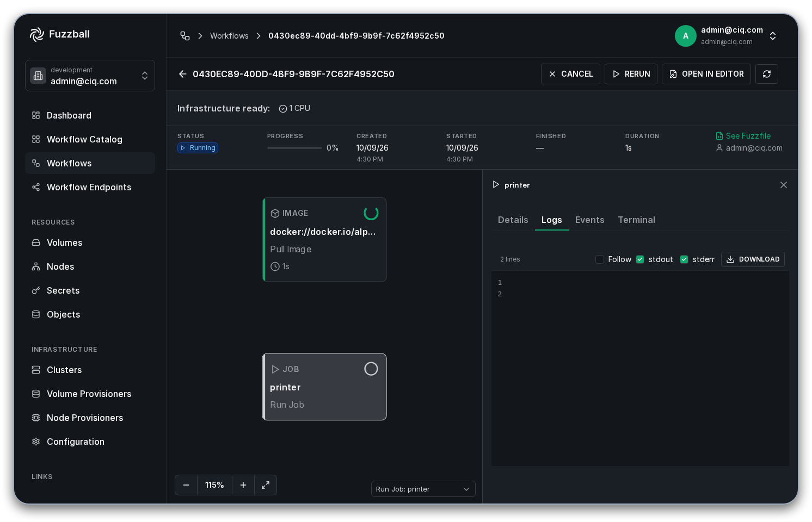Download the logs
This screenshot has width=812, height=522.
click(x=753, y=259)
